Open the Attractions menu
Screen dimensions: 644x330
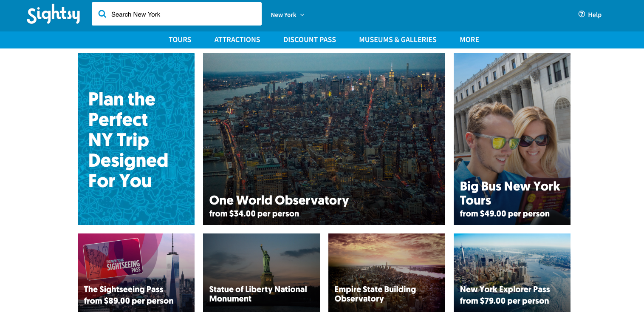(x=237, y=40)
